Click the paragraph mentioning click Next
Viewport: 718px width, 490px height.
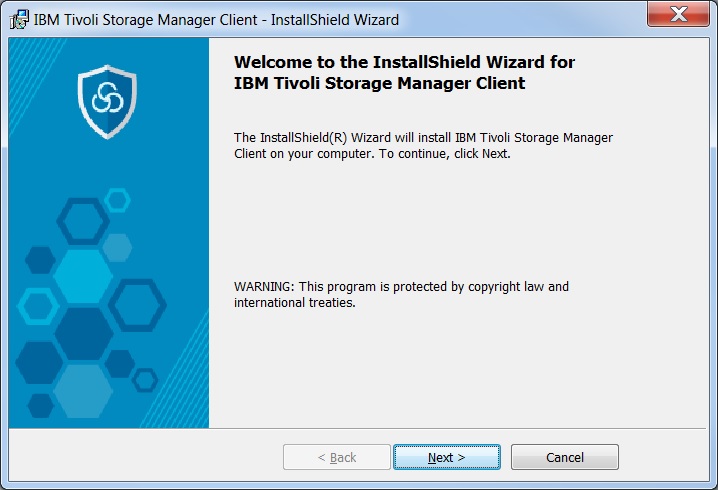(x=423, y=145)
